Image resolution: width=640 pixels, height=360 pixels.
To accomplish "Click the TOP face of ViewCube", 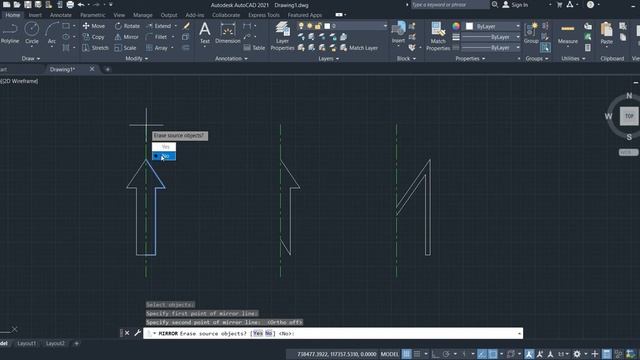I will coord(629,116).
